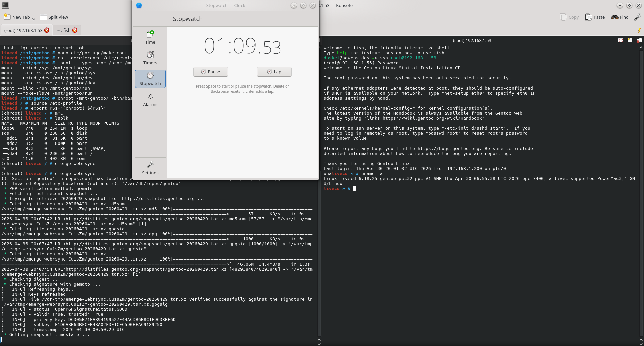Viewport: 644px width, 346px height.
Task: Click the Stopwatch page heading
Action: [188, 19]
